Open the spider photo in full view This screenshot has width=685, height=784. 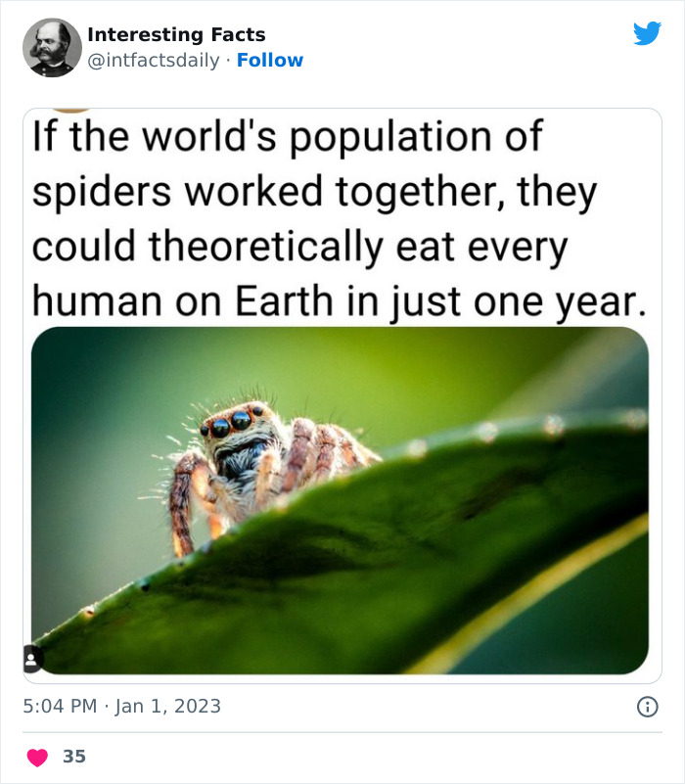point(342,499)
